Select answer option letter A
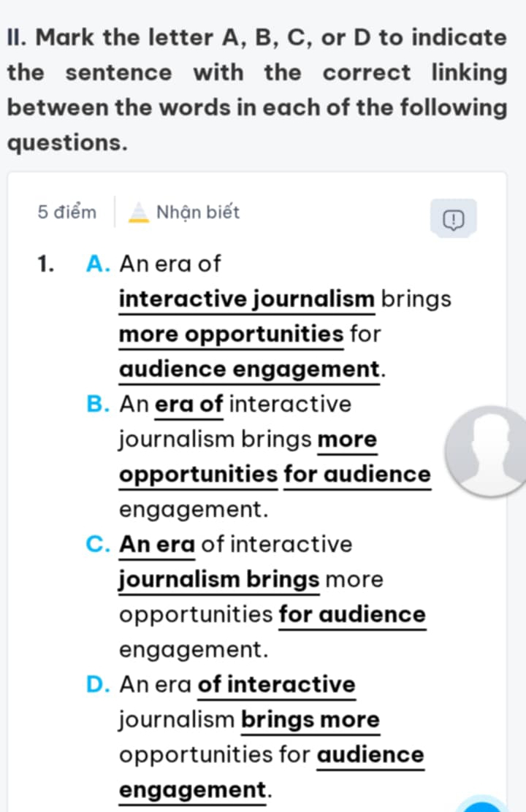The height and width of the screenshot is (812, 526). click(97, 264)
